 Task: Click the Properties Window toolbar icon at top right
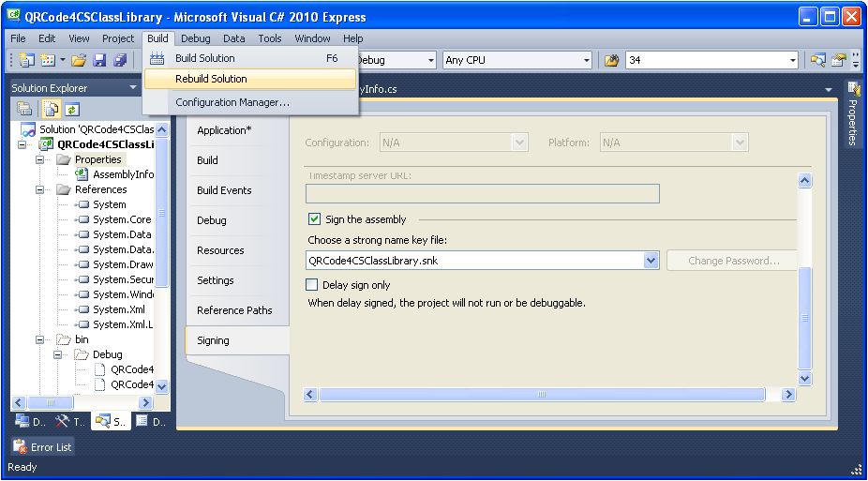pos(839,60)
